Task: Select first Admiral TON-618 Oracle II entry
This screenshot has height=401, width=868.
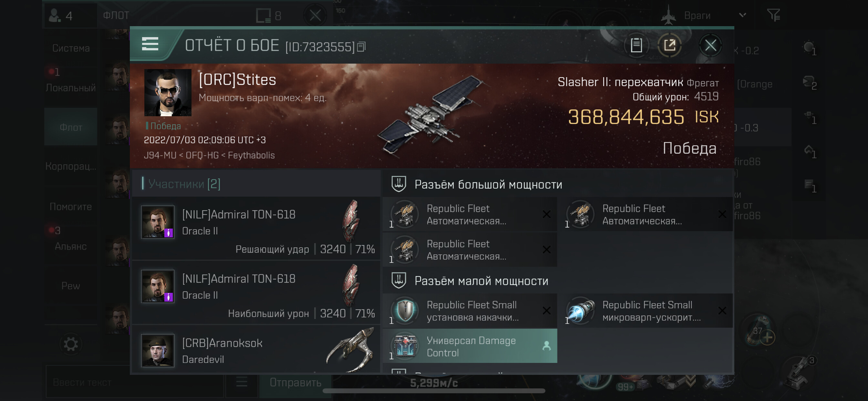Action: tap(256, 229)
